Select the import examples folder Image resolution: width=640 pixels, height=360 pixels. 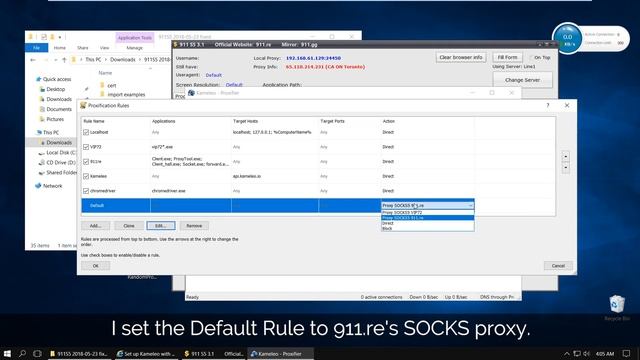pyautogui.click(x=122, y=94)
